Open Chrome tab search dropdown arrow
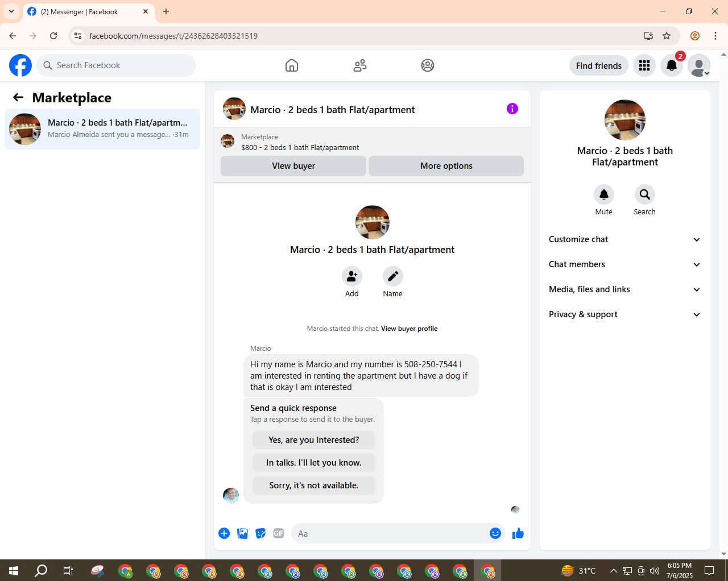728x581 pixels. coord(11,11)
